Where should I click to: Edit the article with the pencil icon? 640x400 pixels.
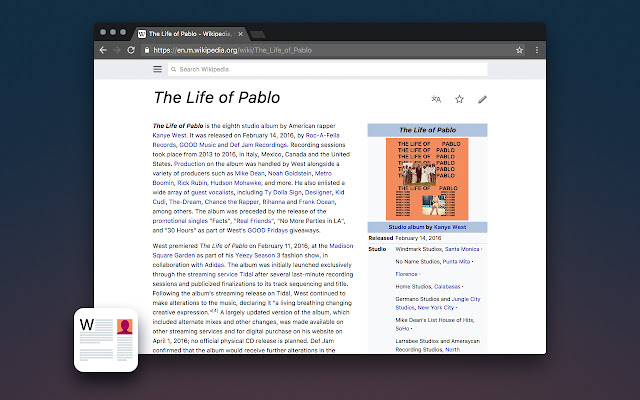[x=482, y=99]
